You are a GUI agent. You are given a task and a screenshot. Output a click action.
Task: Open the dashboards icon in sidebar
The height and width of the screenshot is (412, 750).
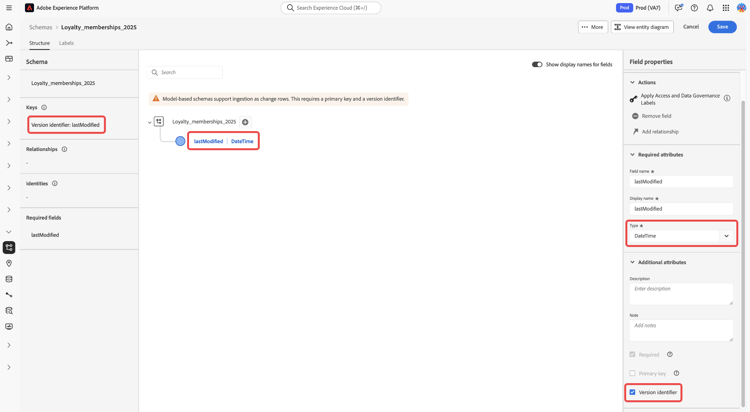(x=9, y=59)
